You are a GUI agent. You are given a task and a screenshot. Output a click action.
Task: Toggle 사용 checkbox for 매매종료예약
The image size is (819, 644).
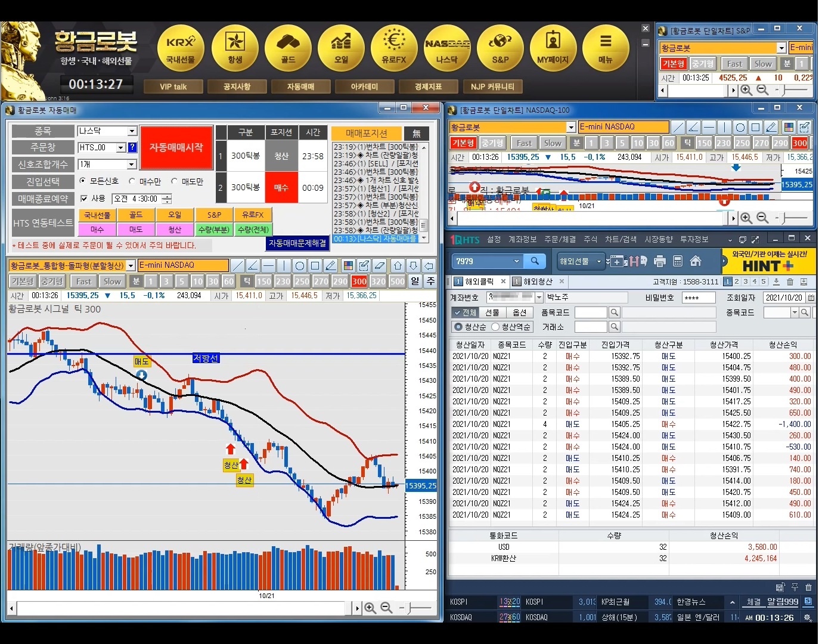coord(84,199)
